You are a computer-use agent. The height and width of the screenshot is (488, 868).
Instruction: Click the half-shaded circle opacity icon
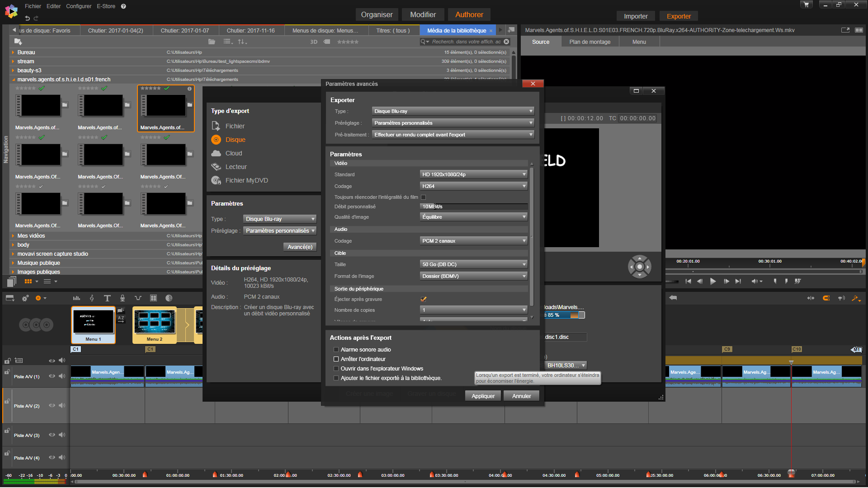pyautogui.click(x=169, y=298)
